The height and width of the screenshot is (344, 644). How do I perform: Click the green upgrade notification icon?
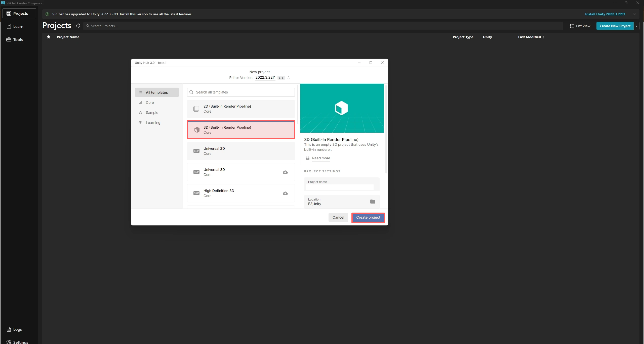pyautogui.click(x=47, y=14)
